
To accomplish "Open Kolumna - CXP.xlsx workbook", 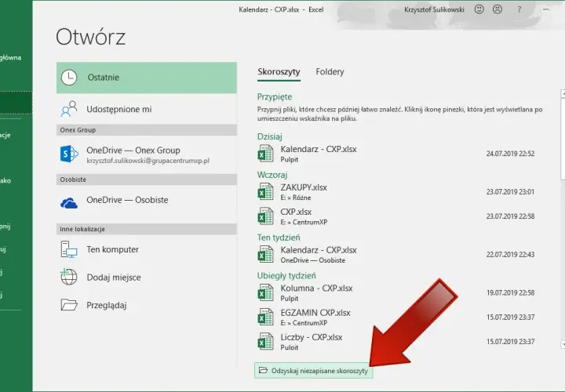I will click(x=395, y=292).
